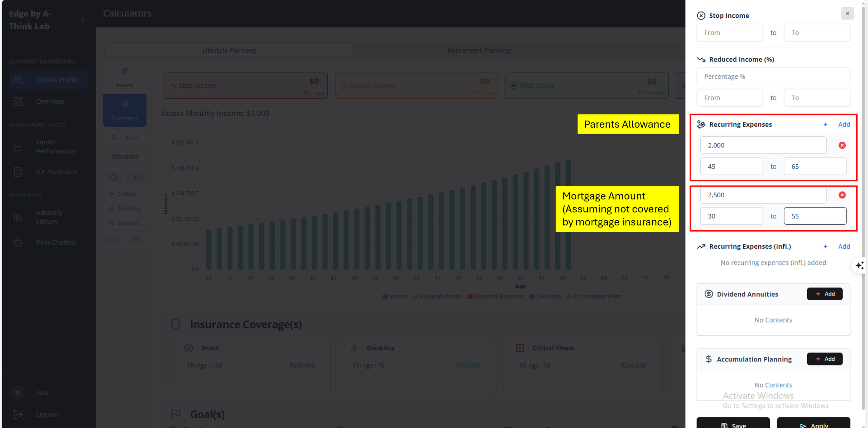Click the Advisory Library books icon
868x428 pixels.
click(x=18, y=217)
